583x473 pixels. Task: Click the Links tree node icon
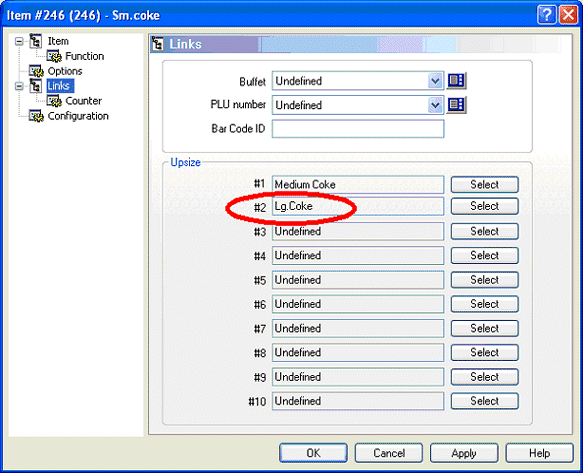[x=36, y=86]
